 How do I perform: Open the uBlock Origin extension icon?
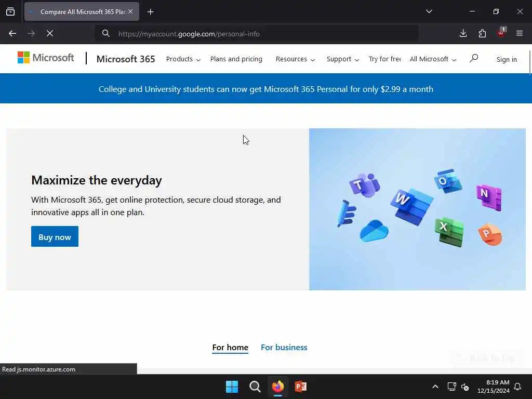click(501, 33)
